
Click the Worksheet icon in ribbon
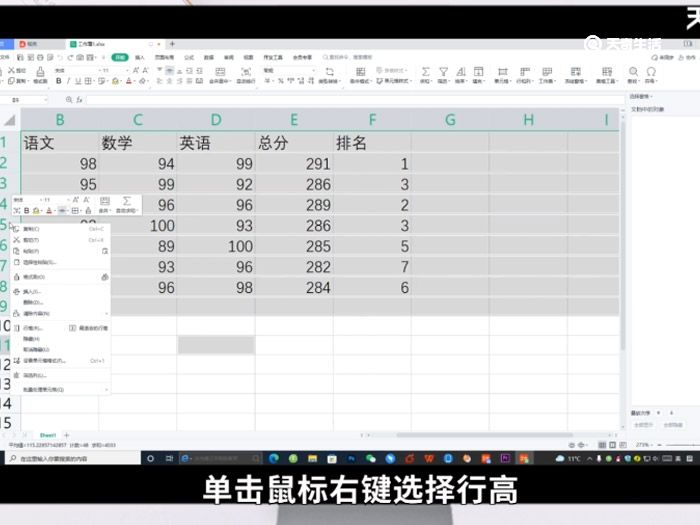[547, 71]
